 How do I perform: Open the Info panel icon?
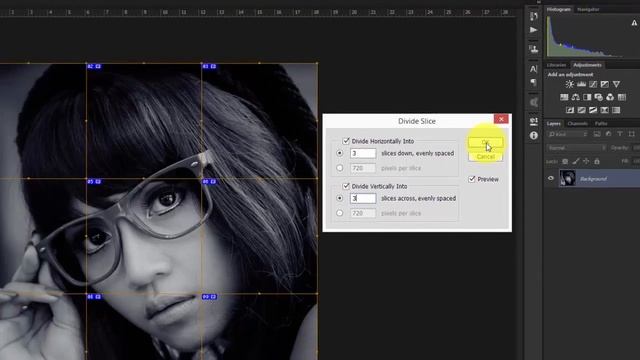coord(533,135)
